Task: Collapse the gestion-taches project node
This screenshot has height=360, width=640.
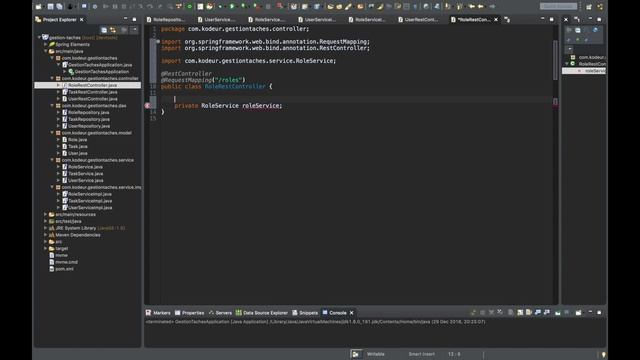Action: pyautogui.click(x=39, y=37)
